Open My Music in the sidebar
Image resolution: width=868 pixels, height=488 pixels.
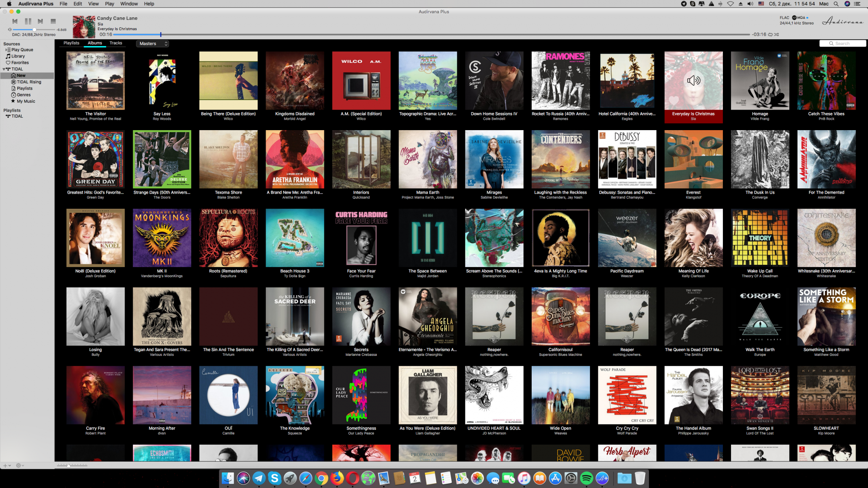click(23, 101)
